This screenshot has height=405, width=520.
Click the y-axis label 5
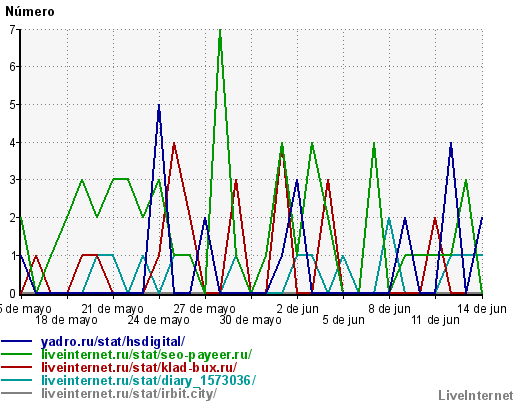(x=12, y=105)
